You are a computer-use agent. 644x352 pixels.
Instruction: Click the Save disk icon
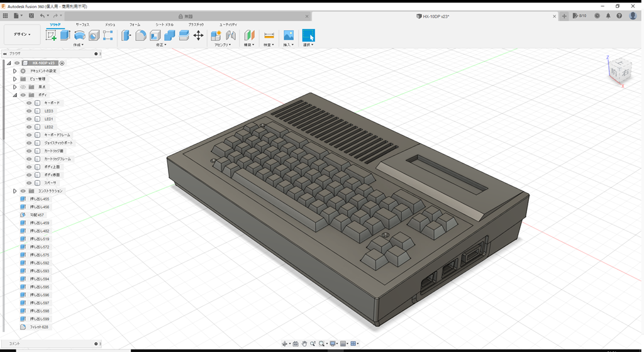[31, 16]
